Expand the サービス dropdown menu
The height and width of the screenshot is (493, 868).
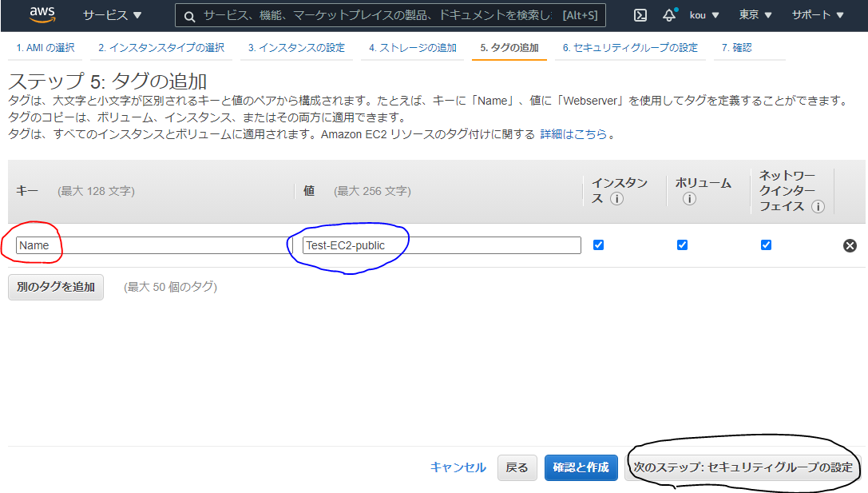113,15
